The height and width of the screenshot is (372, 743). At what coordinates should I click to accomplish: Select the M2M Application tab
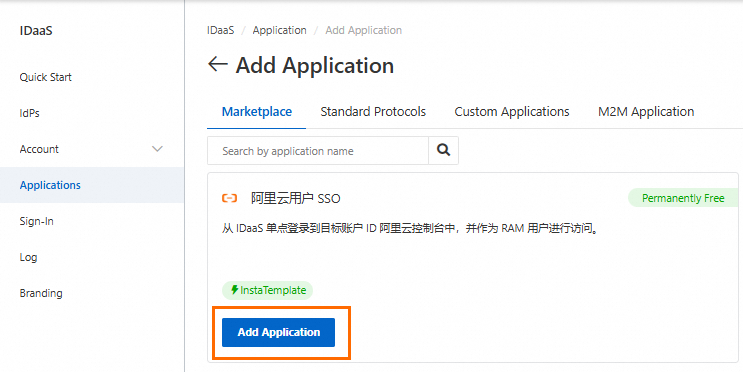pyautogui.click(x=646, y=112)
